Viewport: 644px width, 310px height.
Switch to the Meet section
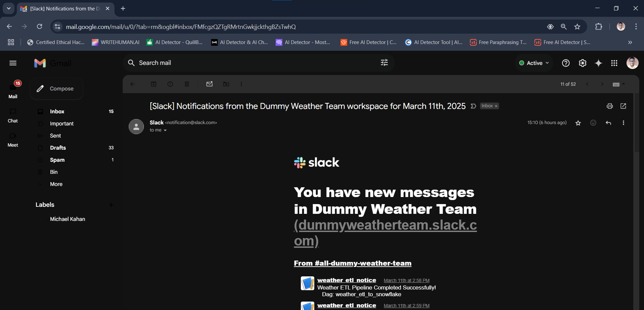click(x=13, y=140)
